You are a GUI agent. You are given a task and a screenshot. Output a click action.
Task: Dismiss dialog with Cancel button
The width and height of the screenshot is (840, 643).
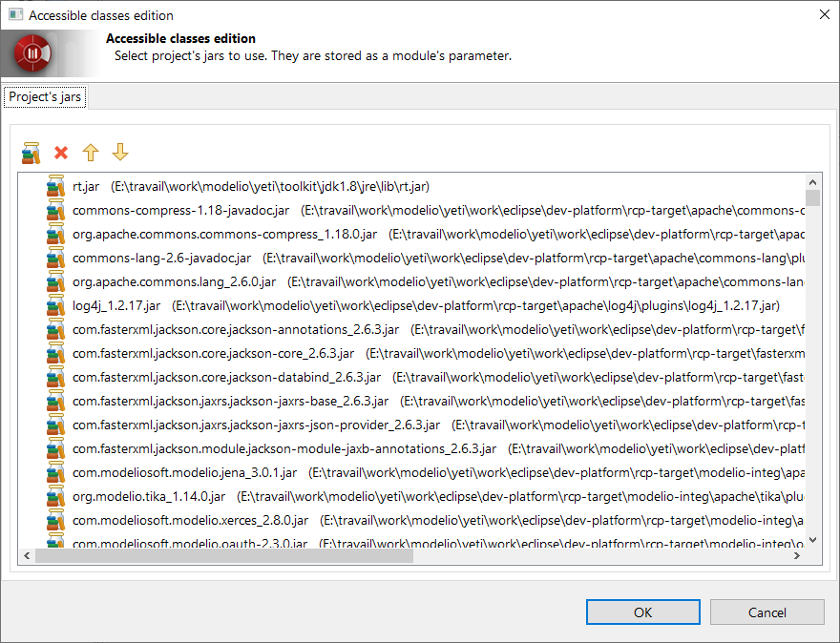(x=767, y=612)
